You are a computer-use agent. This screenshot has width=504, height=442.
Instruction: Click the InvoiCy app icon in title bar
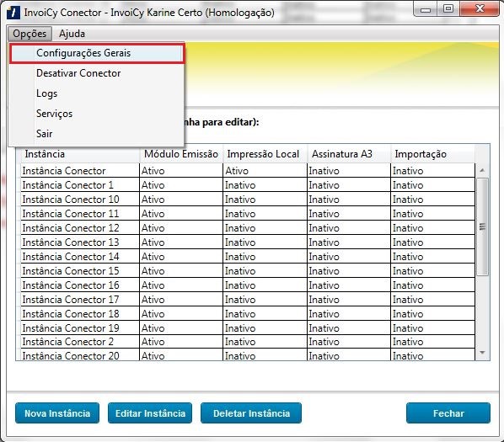click(x=13, y=13)
